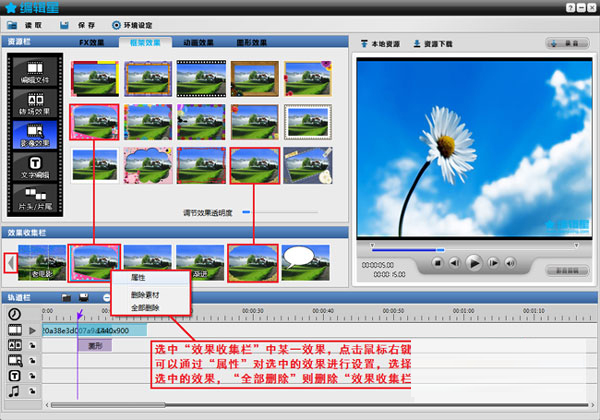Click the image effect track icon
Viewport: 600px width, 420px height.
[x=15, y=360]
